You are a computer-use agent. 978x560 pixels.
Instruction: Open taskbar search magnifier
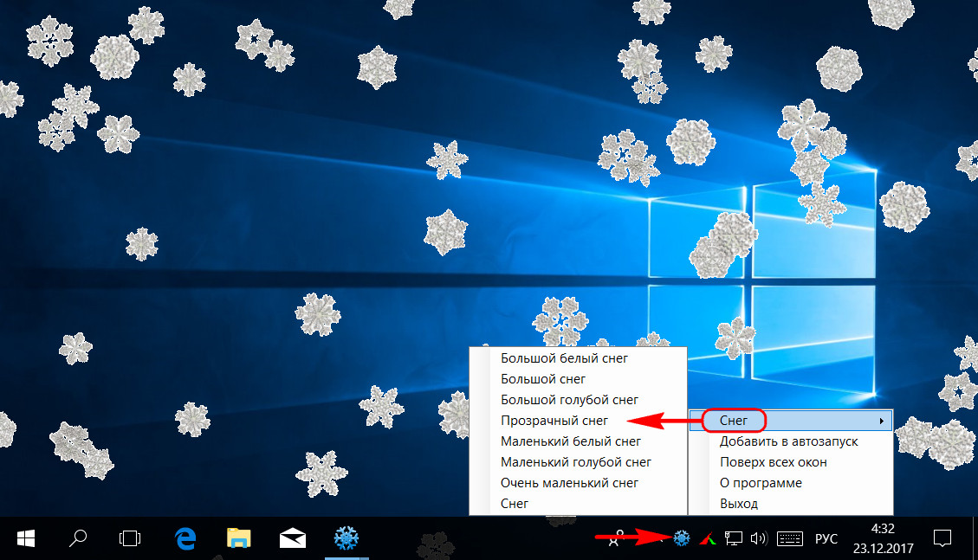(77, 538)
